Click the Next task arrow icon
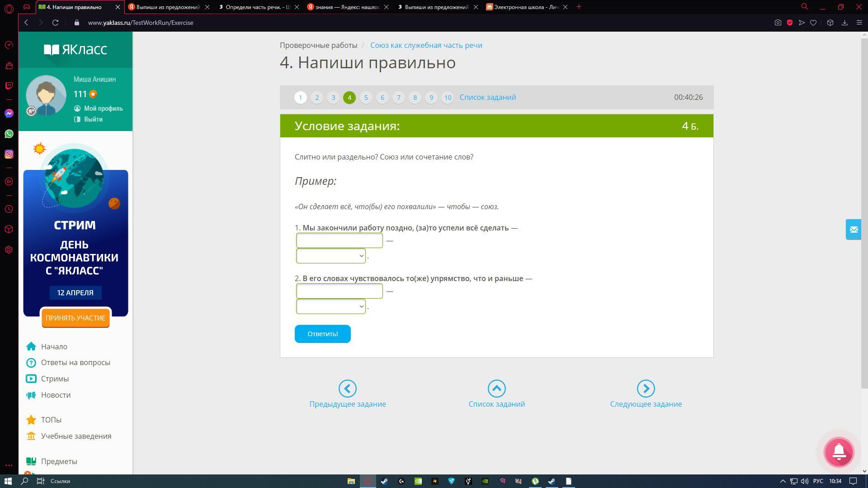Screen dimensions: 868x488 pyautogui.click(x=646, y=389)
